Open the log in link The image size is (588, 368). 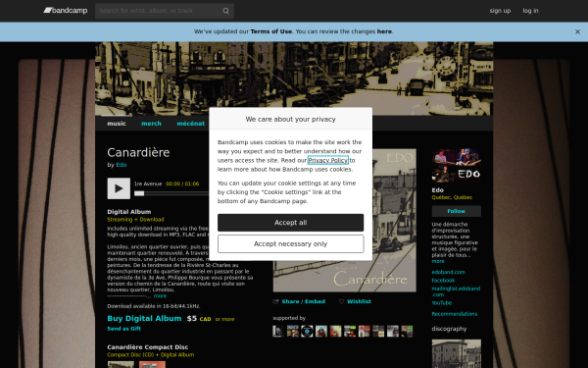point(530,11)
